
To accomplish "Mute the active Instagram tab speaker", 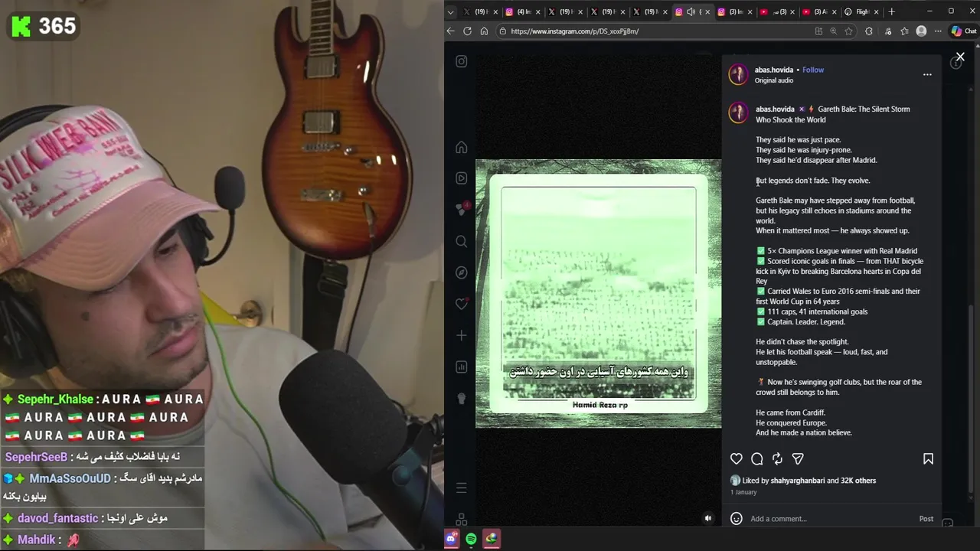I will (x=691, y=11).
